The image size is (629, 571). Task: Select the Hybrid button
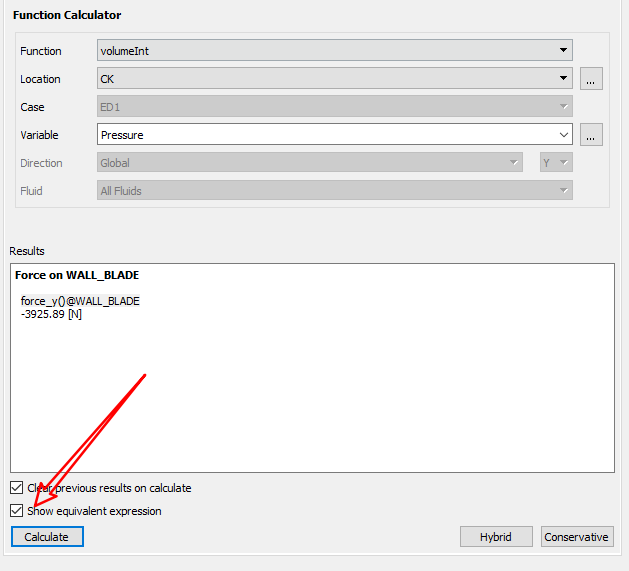point(496,537)
